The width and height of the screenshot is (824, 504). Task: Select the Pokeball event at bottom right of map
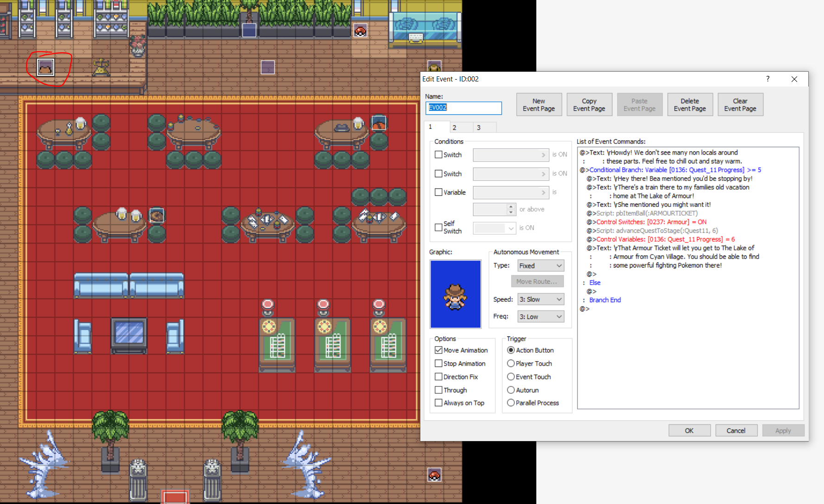click(x=434, y=475)
